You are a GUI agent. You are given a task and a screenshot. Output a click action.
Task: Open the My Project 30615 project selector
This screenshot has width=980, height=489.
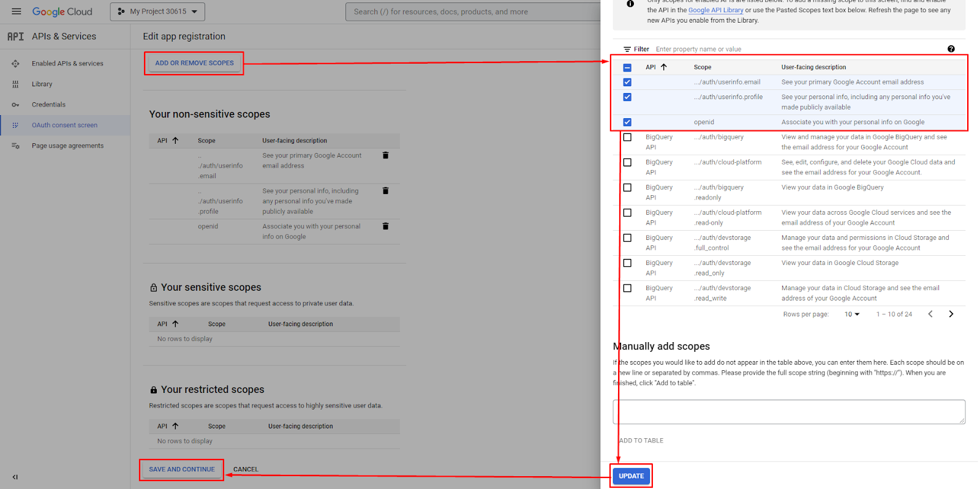157,12
